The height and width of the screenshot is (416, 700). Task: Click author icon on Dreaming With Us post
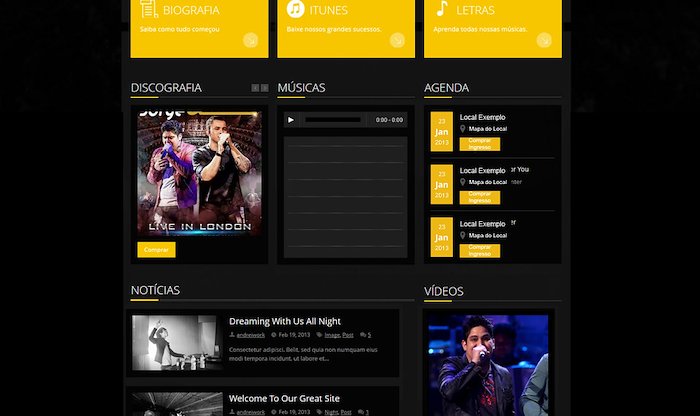tap(232, 335)
